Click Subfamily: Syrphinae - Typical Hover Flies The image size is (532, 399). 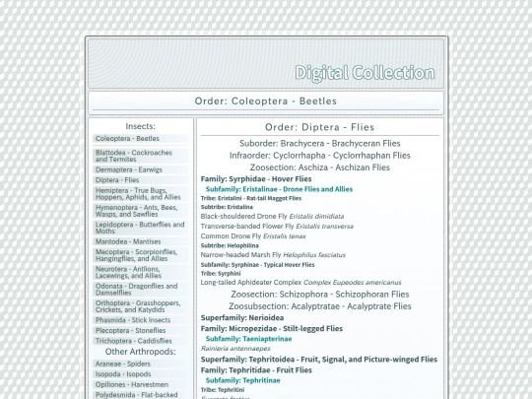point(257,265)
